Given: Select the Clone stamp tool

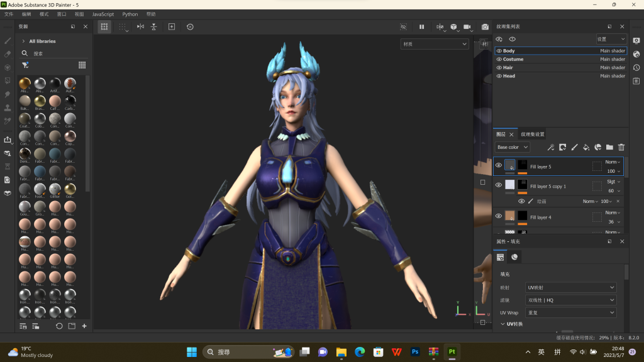Looking at the screenshot, I should [8, 107].
